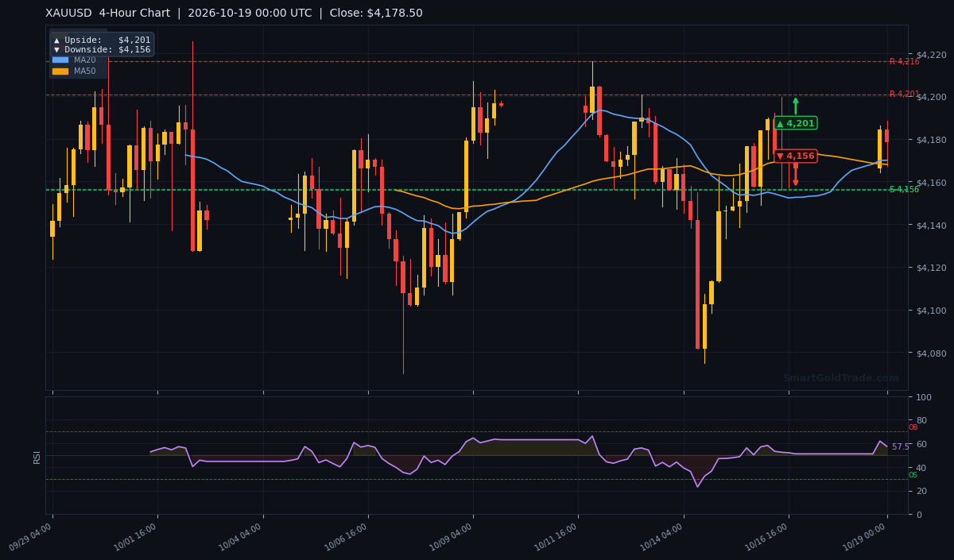
Task: Click the 10/19 00:00 time axis label
Action: (x=865, y=537)
